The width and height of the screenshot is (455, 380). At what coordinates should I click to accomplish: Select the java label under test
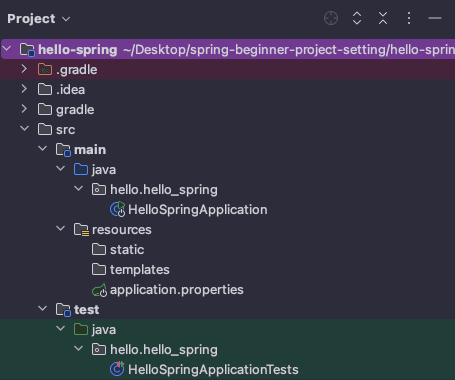coord(104,330)
